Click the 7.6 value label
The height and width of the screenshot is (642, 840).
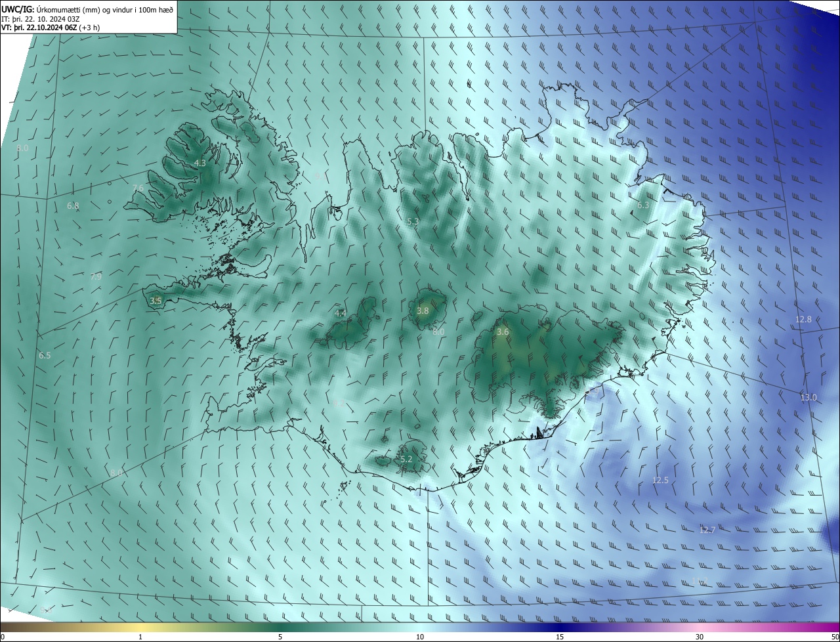coord(138,188)
